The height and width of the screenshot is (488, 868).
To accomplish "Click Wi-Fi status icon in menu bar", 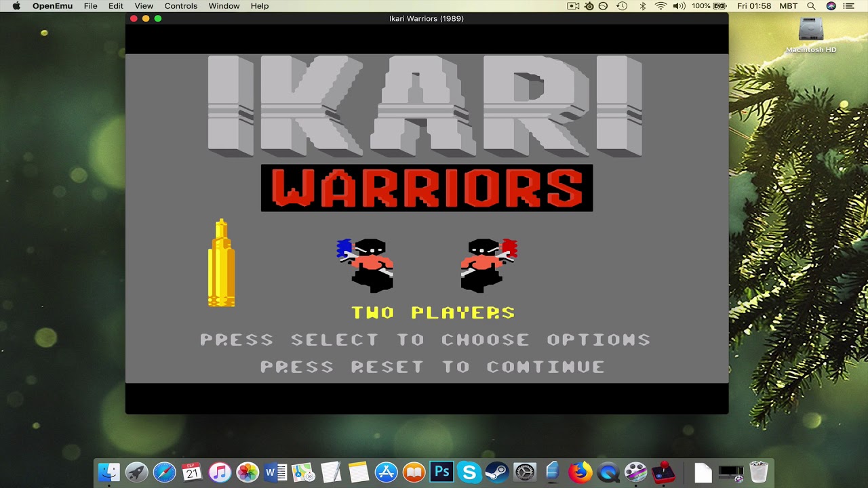I will click(660, 6).
